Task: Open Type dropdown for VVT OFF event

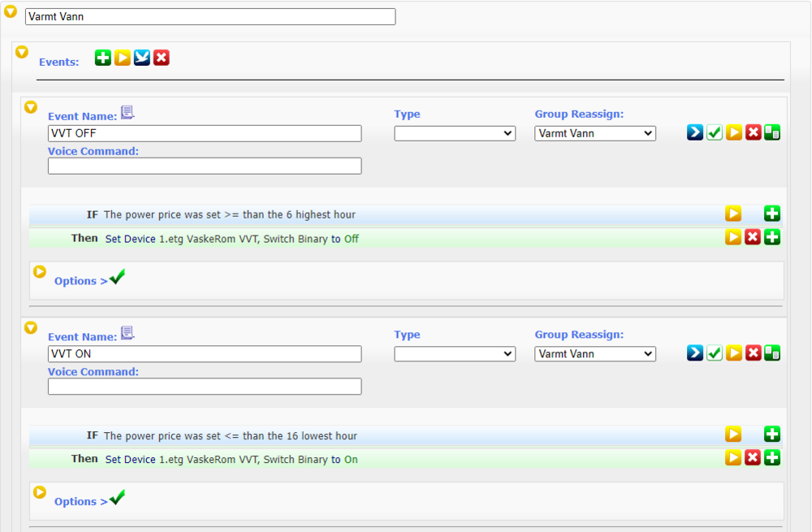Action: (455, 133)
